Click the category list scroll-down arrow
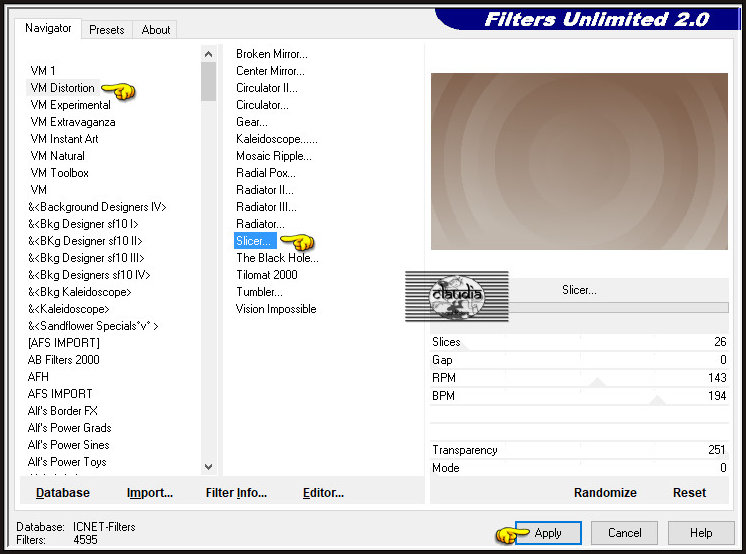The image size is (746, 554). [208, 466]
